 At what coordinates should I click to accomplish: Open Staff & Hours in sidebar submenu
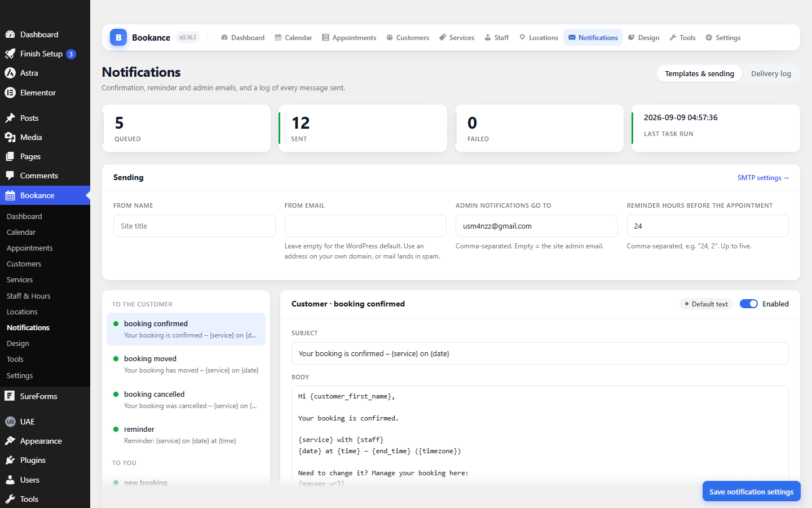29,296
